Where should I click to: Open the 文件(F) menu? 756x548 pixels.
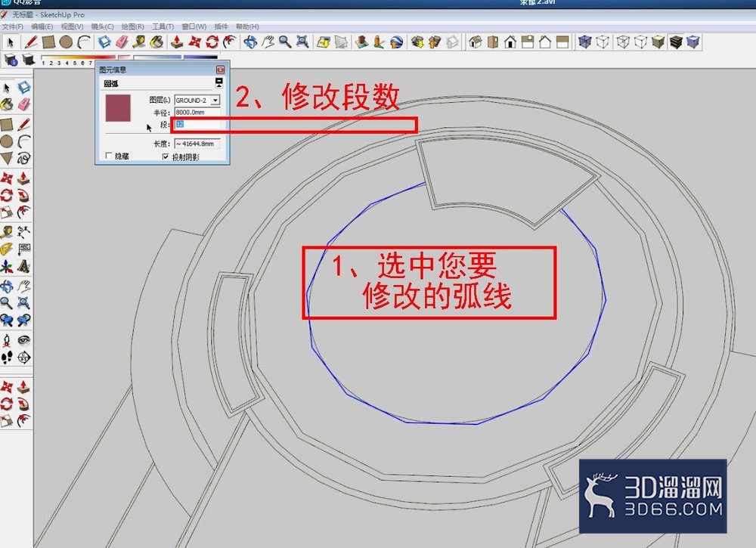(13, 26)
